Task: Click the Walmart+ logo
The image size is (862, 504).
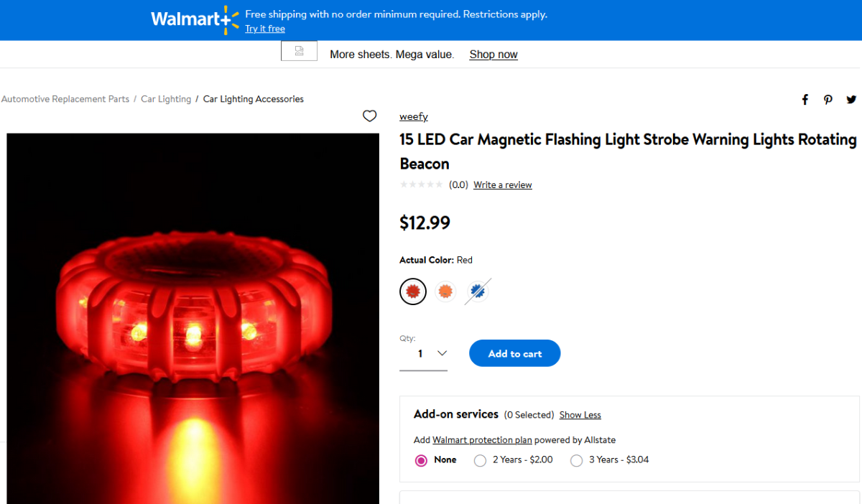Action: click(194, 19)
